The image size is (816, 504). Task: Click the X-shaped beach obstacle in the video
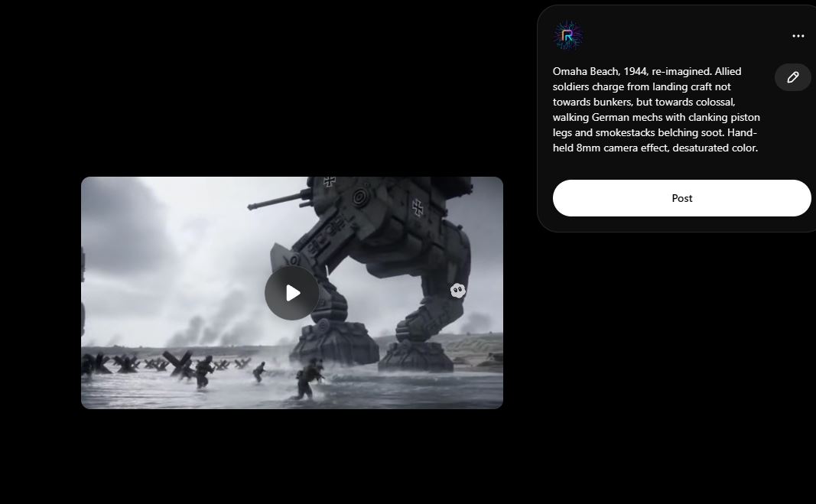coord(180,363)
